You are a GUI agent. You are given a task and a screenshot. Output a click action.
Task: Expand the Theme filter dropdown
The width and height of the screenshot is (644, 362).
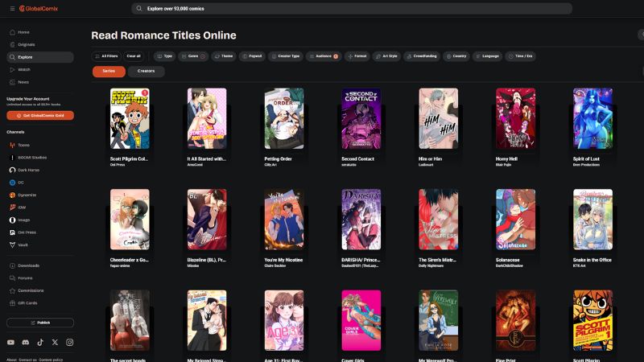224,56
